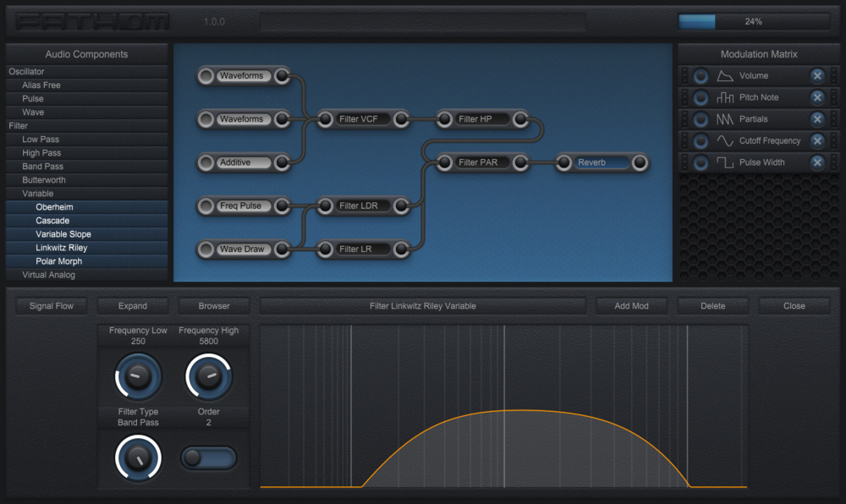This screenshot has height=504, width=846.
Task: Choose Alias Free oscillator
Action: pyautogui.click(x=86, y=85)
